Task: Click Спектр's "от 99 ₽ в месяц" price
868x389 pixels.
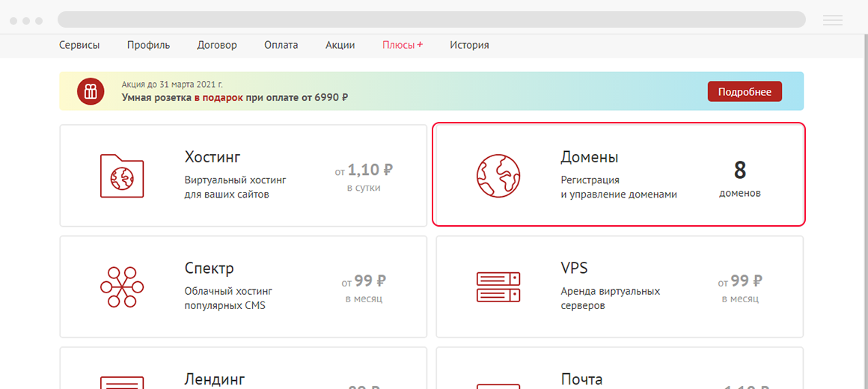Action: tap(364, 288)
